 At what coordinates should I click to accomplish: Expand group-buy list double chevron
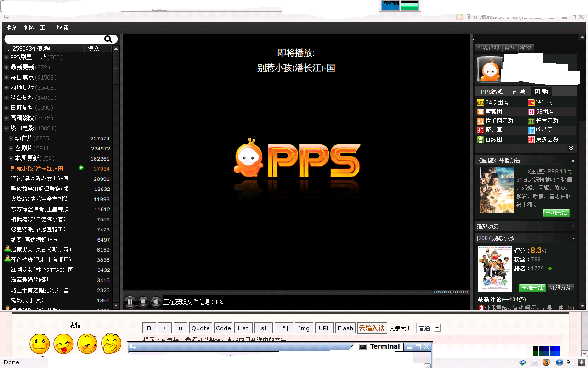click(x=571, y=148)
